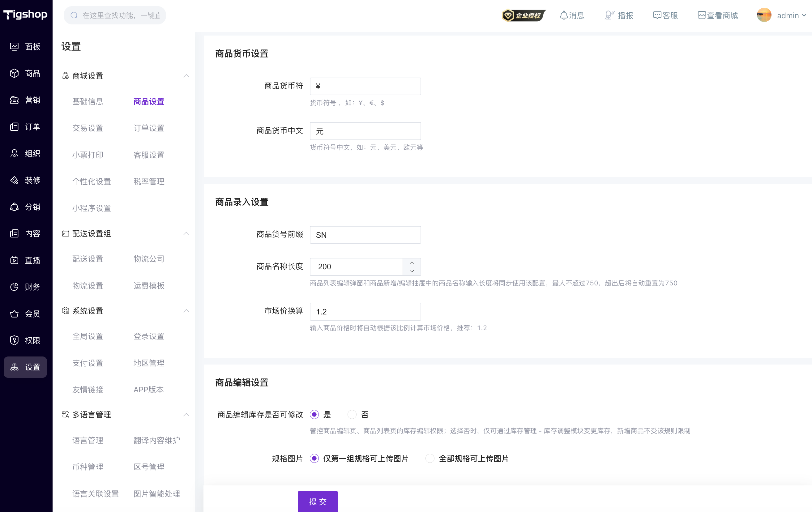Image resolution: width=812 pixels, height=512 pixels.
Task: Increase 商品名称长度 with up arrow
Action: 412,262
